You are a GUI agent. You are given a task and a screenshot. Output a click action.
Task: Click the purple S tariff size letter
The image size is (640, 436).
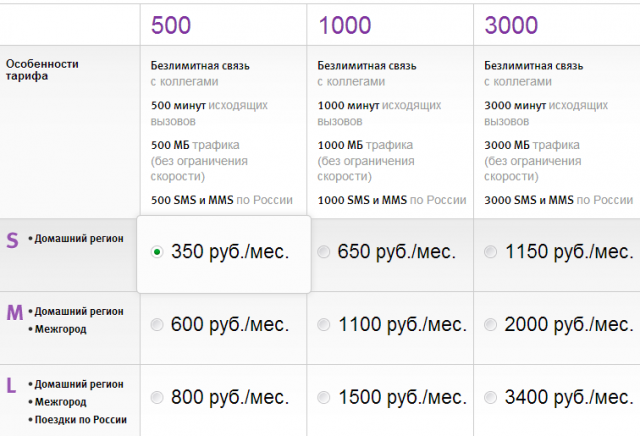click(x=13, y=240)
